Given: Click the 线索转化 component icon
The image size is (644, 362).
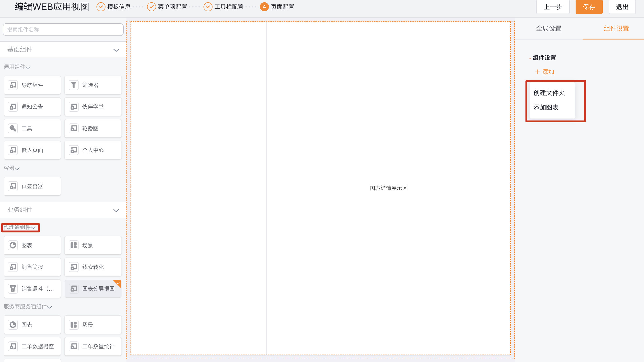Looking at the screenshot, I should 74,267.
